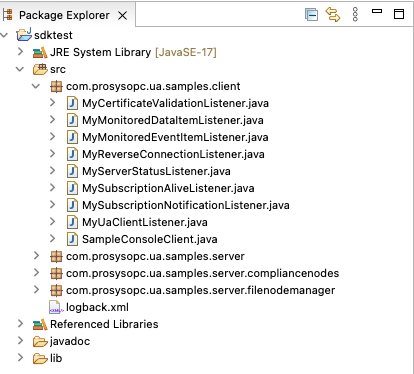Select MyReverseConnectionListener.java
This screenshot has height=374, width=414.
(173, 154)
